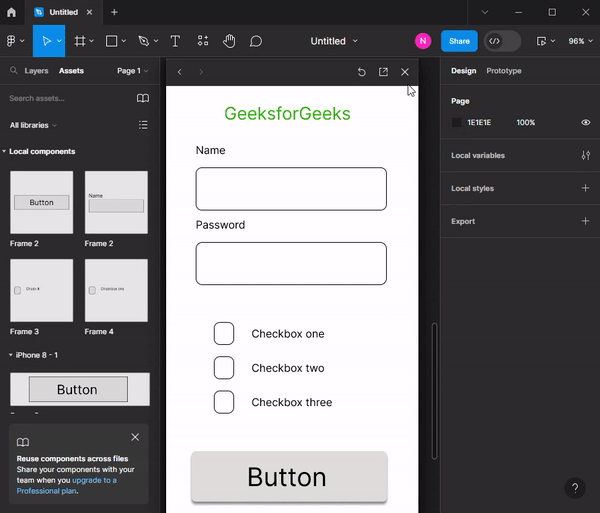Image resolution: width=600 pixels, height=513 pixels.
Task: Add a new file tab
Action: click(114, 12)
